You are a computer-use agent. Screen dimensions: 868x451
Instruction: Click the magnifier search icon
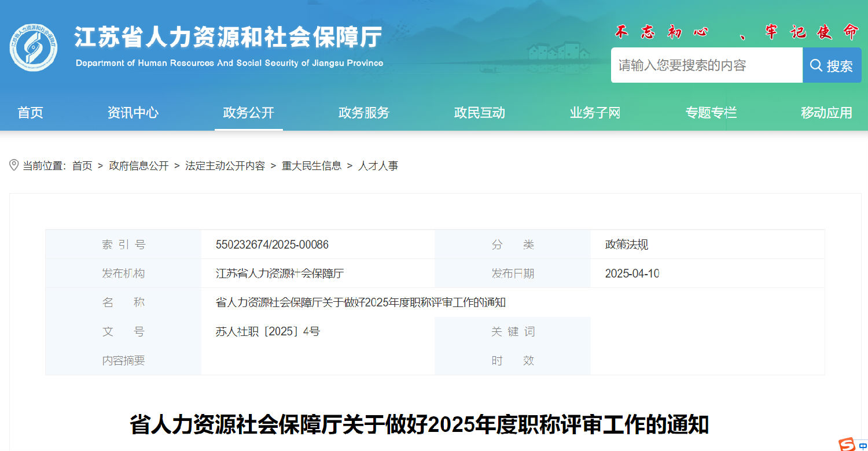point(816,65)
